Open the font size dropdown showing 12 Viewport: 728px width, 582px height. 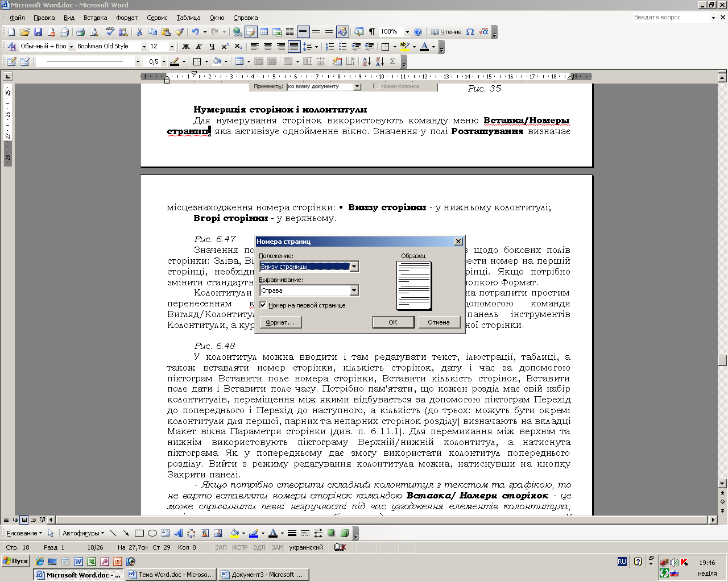coord(172,47)
